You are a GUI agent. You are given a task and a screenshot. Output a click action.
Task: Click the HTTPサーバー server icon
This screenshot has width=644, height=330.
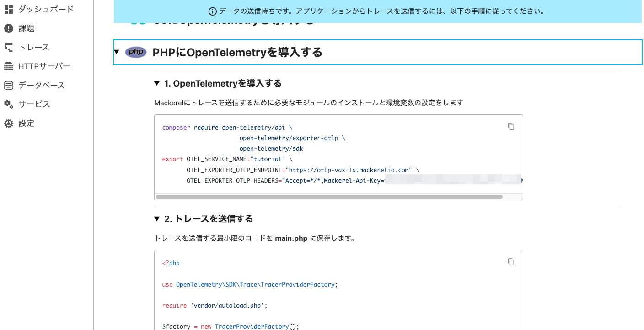coord(9,66)
